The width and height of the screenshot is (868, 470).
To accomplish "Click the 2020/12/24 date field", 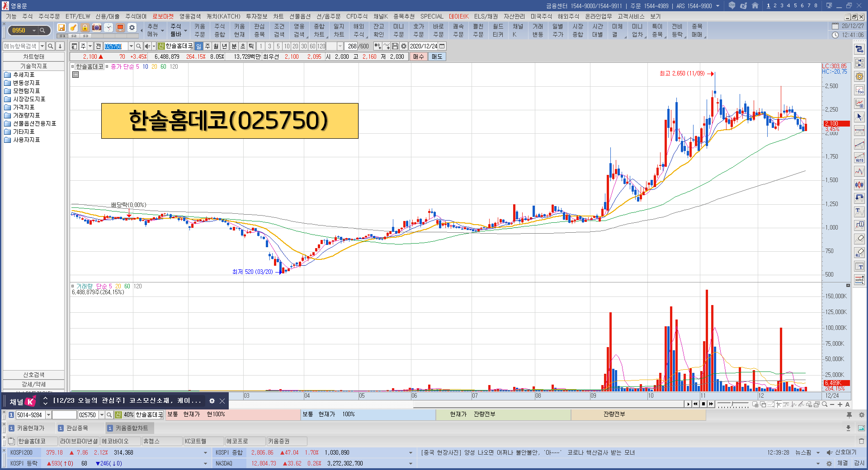I will [424, 46].
